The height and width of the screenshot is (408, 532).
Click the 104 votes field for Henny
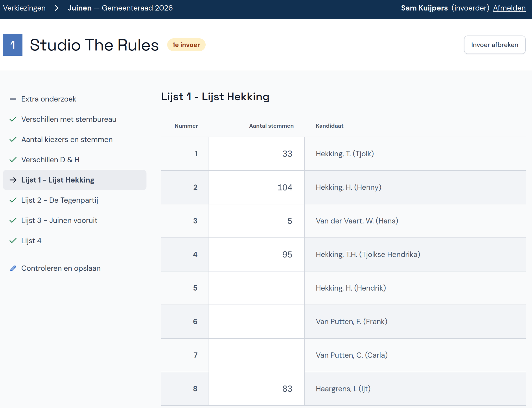256,187
